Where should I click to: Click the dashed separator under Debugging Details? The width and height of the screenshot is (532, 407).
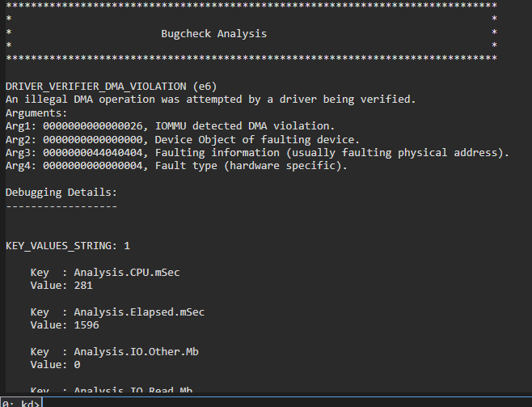click(x=61, y=206)
